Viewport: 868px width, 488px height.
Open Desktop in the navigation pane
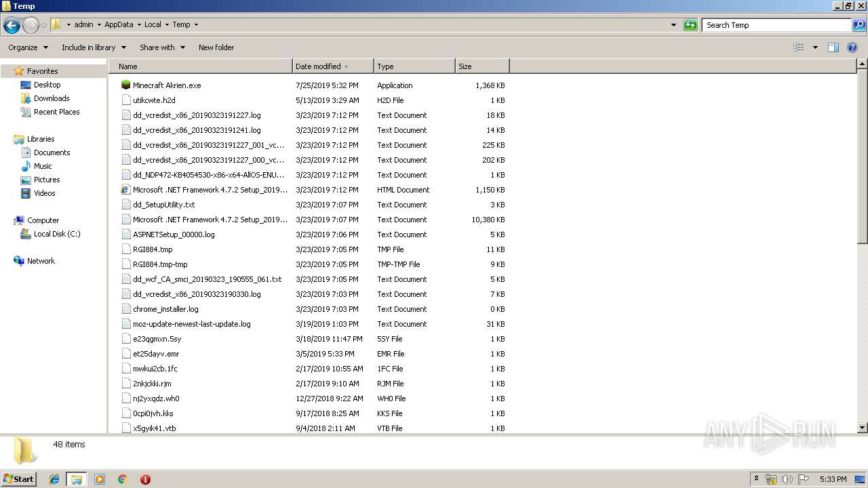click(x=47, y=85)
